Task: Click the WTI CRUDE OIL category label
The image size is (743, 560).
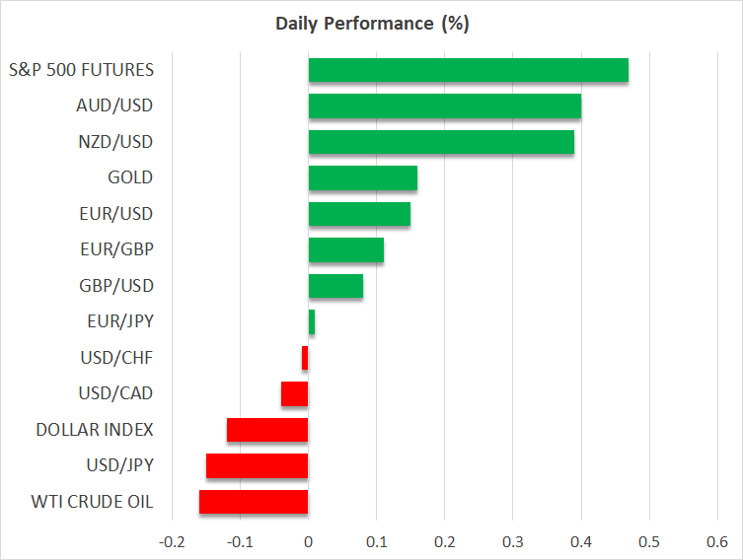Action: point(94,502)
